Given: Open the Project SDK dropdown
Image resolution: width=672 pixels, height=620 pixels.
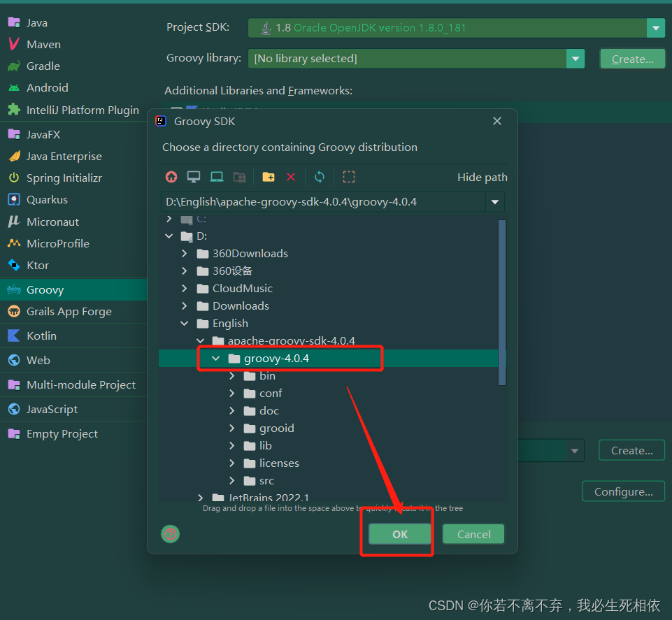Looking at the screenshot, I should point(656,28).
